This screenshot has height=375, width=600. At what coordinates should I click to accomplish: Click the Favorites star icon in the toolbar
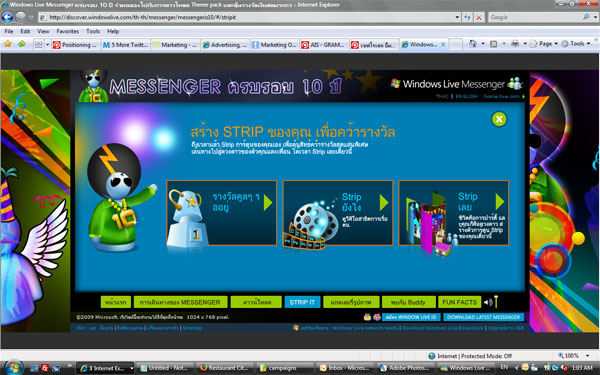(x=8, y=44)
